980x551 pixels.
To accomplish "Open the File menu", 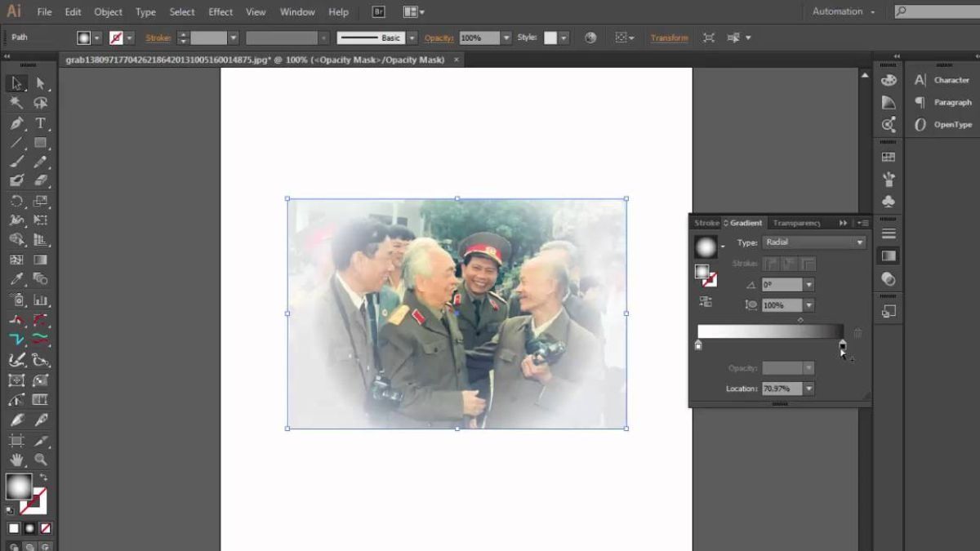I will [x=44, y=12].
